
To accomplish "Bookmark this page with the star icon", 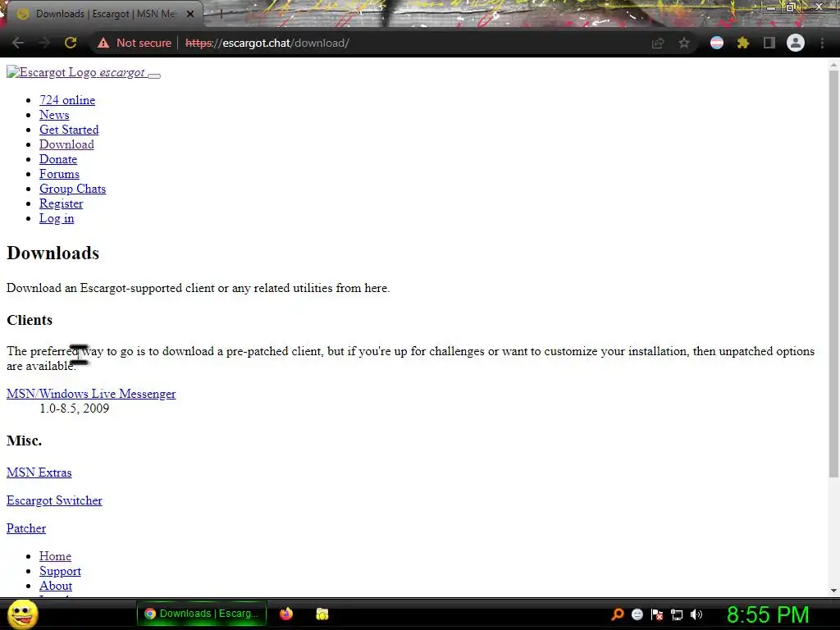I will pyautogui.click(x=684, y=43).
